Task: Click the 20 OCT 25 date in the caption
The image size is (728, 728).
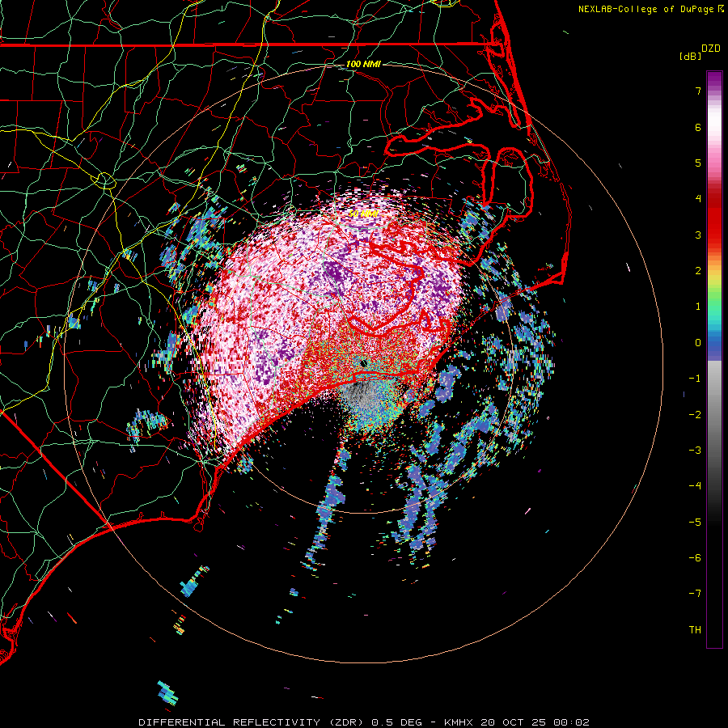Action: [515, 722]
